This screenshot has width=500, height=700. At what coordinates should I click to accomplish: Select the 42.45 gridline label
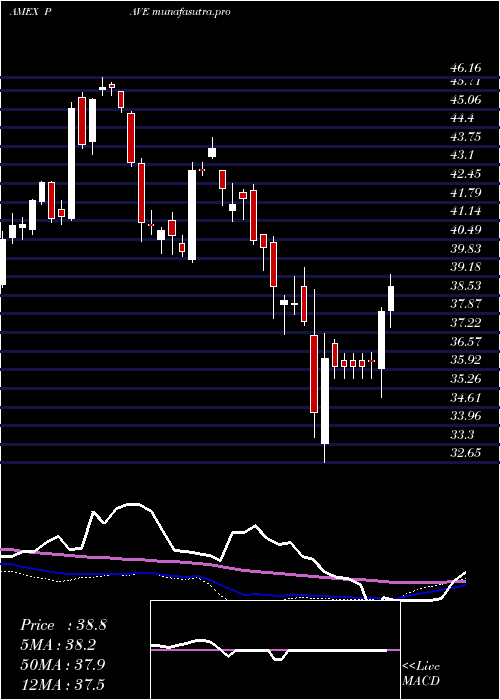coord(466,173)
